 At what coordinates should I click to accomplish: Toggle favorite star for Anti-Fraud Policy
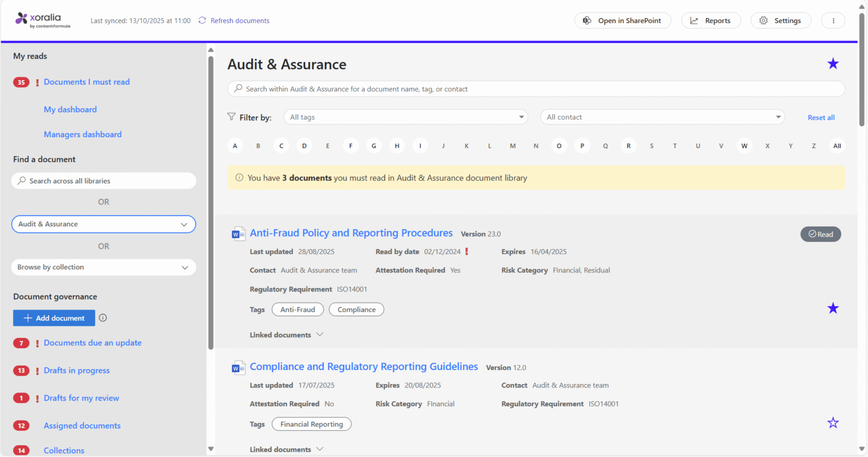coord(833,308)
